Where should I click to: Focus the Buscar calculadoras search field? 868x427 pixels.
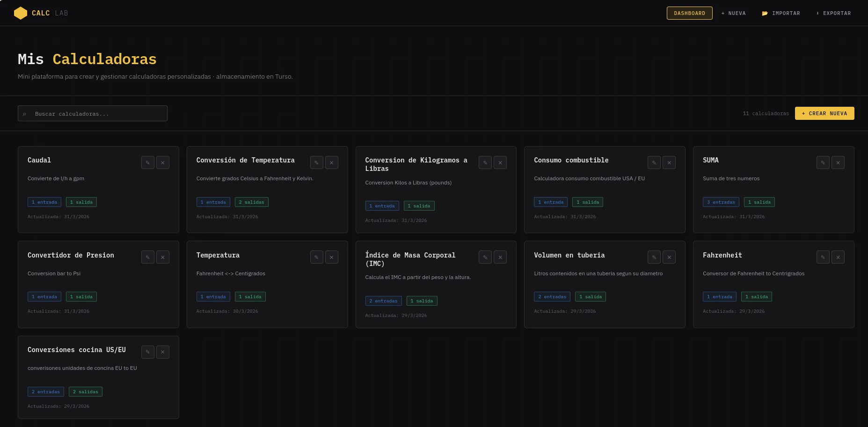click(98, 114)
